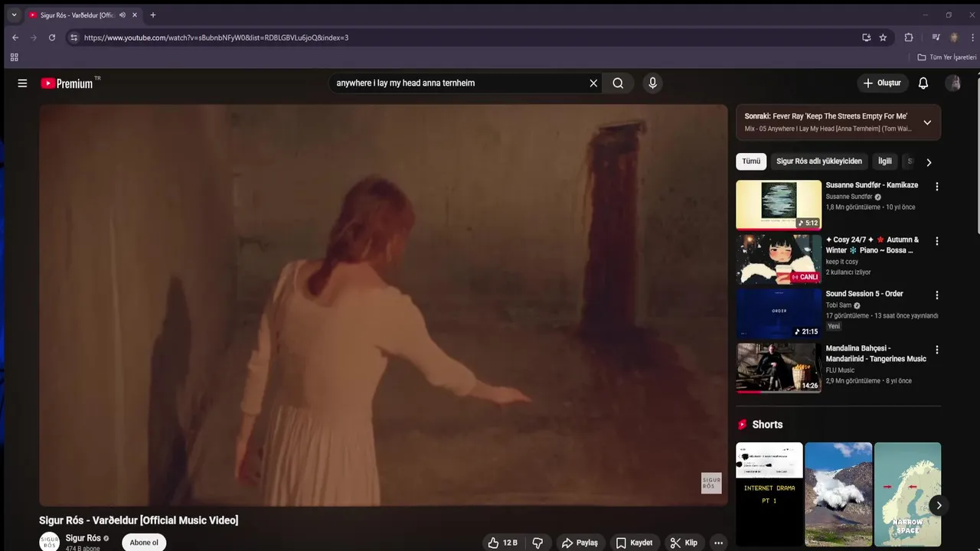
Task: Mute tab via the speaker icon
Action: [x=122, y=15]
